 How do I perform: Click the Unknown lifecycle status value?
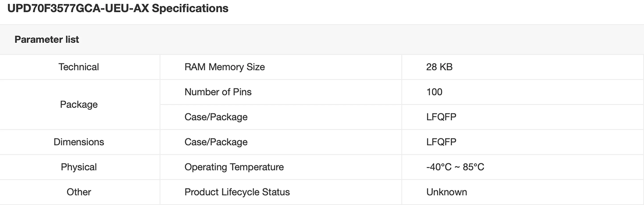pyautogui.click(x=446, y=192)
